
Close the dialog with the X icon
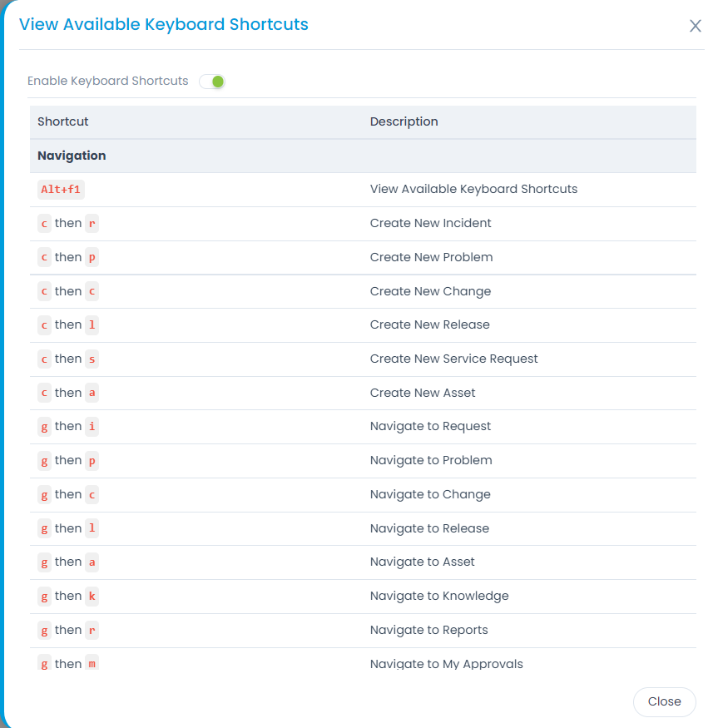(696, 26)
